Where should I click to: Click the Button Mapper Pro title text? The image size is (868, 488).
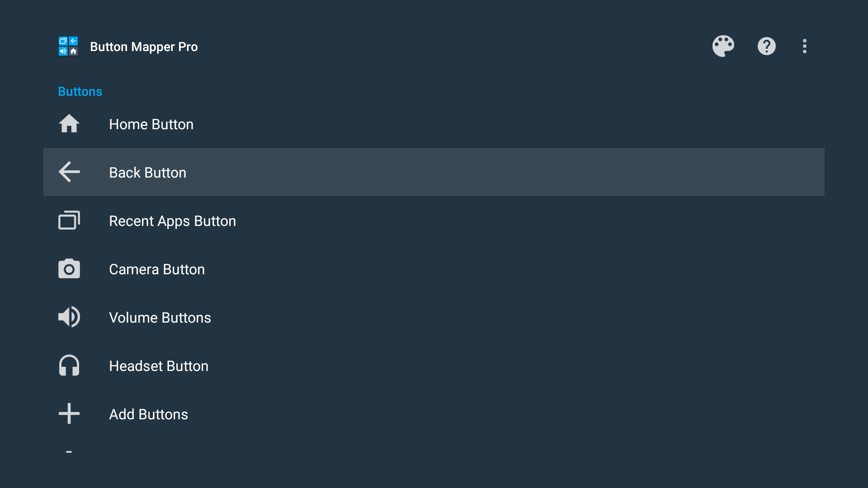(144, 47)
